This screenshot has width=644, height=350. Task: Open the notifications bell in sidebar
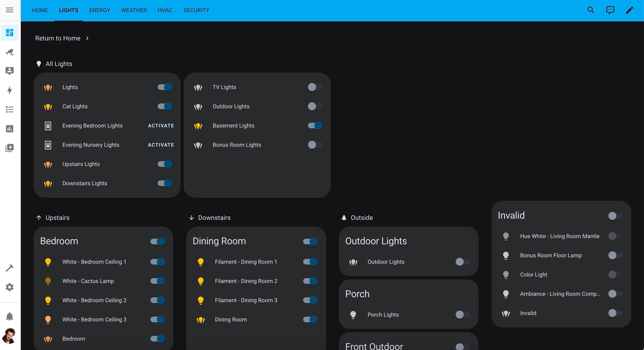pyautogui.click(x=10, y=316)
